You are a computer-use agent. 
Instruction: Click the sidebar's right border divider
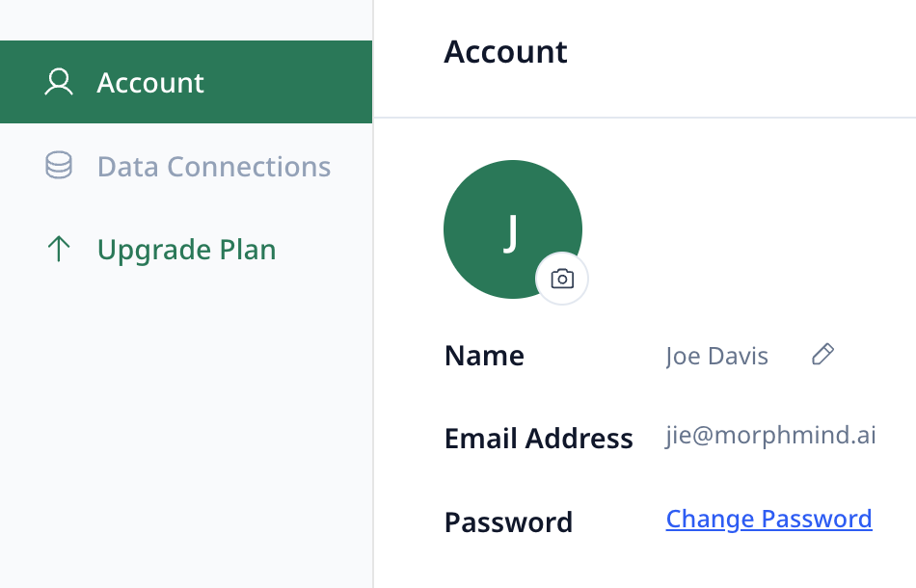372,386
